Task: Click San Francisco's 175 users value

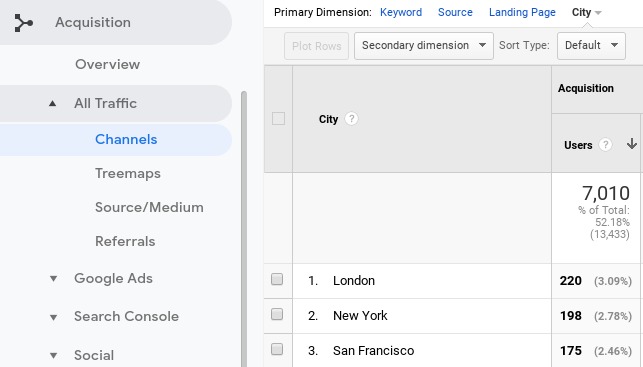Action: (x=570, y=351)
